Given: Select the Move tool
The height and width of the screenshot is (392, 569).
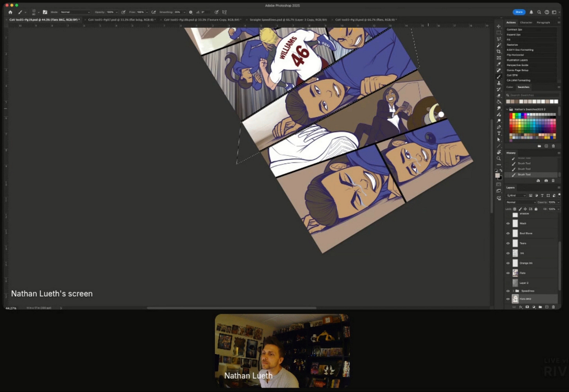Looking at the screenshot, I should [499, 27].
